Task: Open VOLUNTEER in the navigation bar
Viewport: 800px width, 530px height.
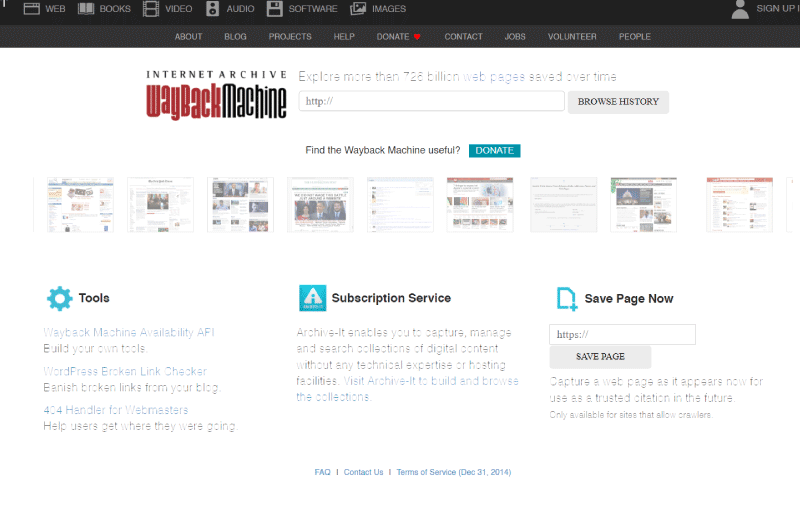Action: click(572, 37)
